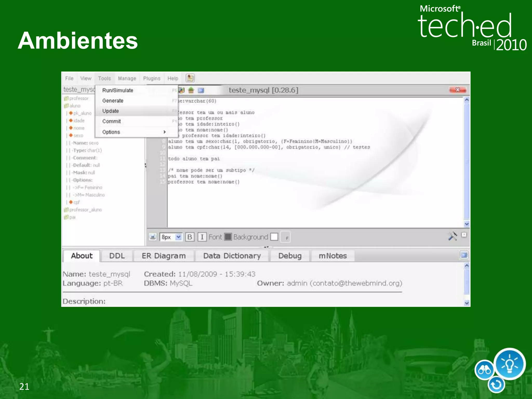532x399 pixels.
Task: Maximize the bottom panel via blue window icon
Action: [x=464, y=255]
